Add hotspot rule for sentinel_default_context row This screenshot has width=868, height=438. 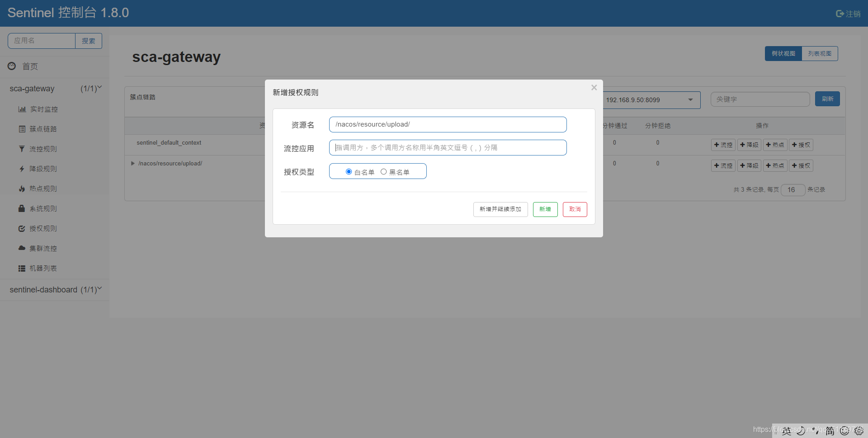[775, 145]
